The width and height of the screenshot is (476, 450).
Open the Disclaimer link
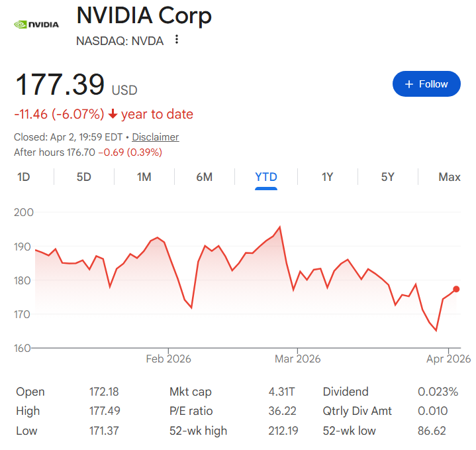156,137
